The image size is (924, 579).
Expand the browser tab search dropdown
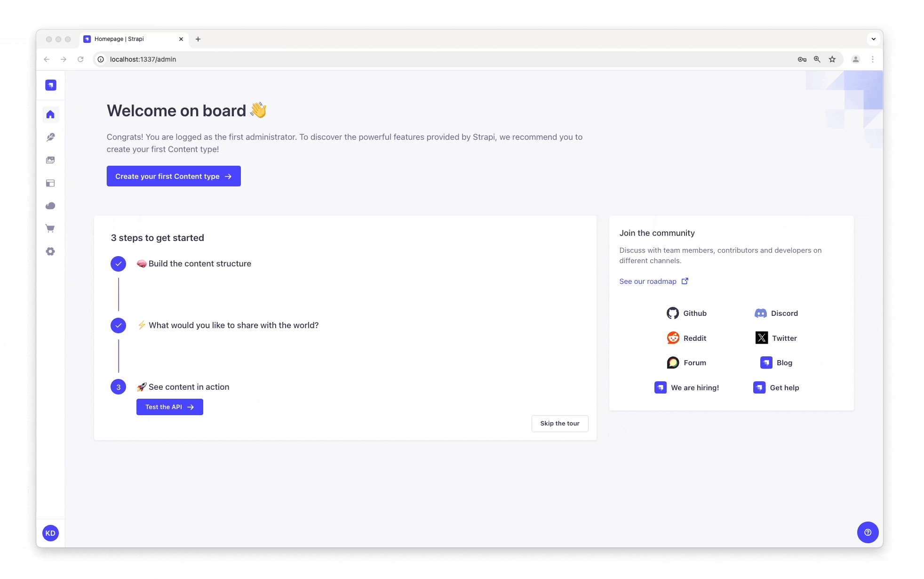point(873,39)
